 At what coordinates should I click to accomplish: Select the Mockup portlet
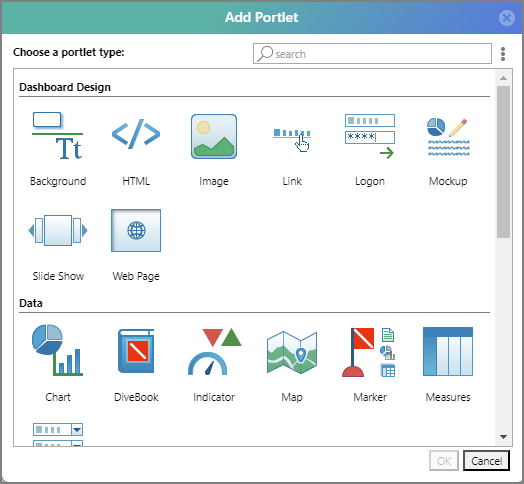[x=448, y=137]
